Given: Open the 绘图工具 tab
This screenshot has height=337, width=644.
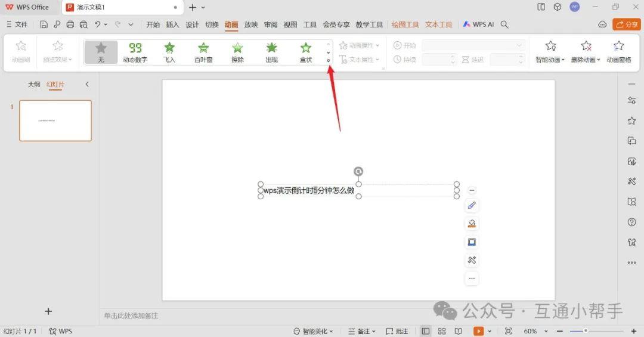Looking at the screenshot, I should point(405,24).
